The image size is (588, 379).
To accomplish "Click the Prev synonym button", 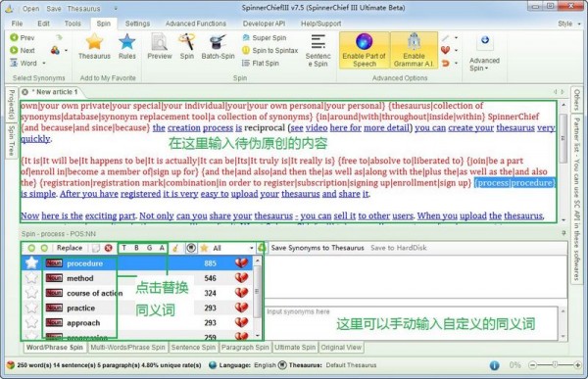I will pyautogui.click(x=23, y=37).
